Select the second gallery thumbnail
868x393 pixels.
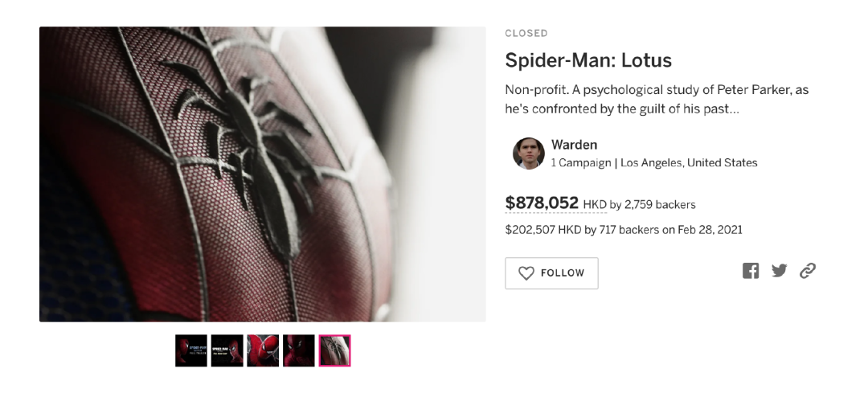click(x=227, y=350)
